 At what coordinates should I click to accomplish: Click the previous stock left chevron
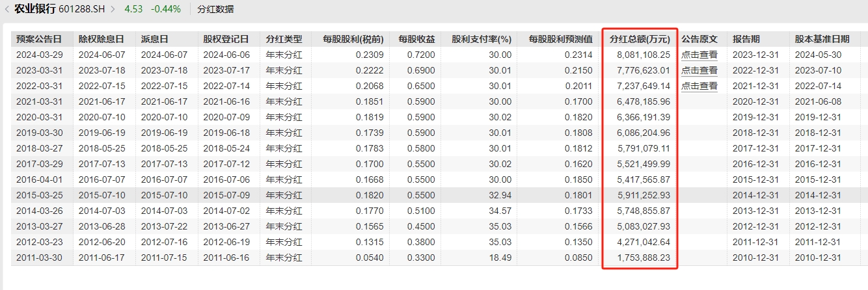(7, 10)
